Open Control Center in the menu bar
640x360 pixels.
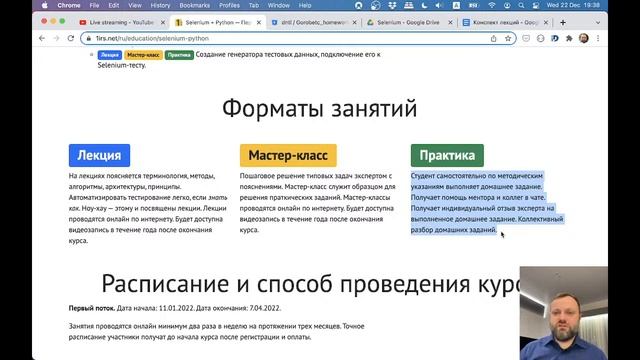pyautogui.click(x=536, y=5)
